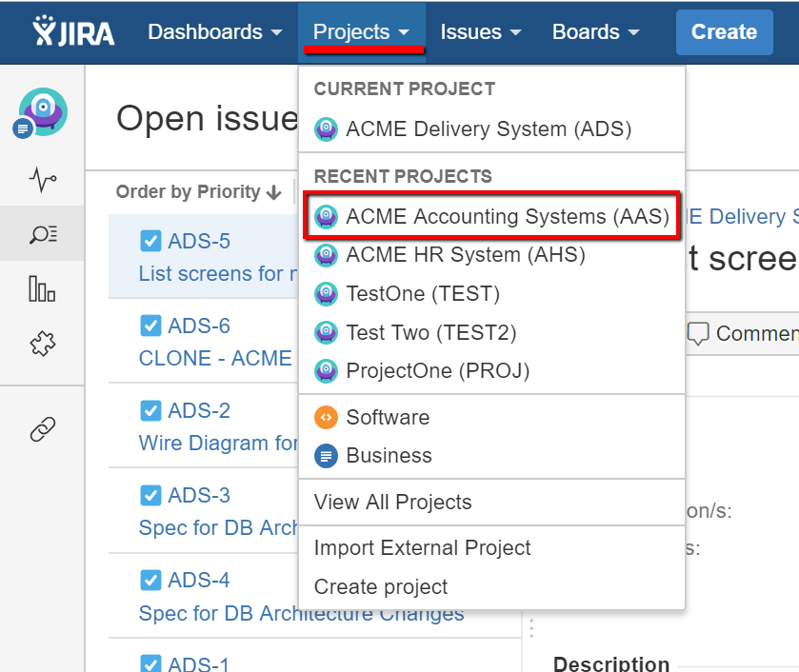Click the JIRA logo in the header

pos(73,31)
